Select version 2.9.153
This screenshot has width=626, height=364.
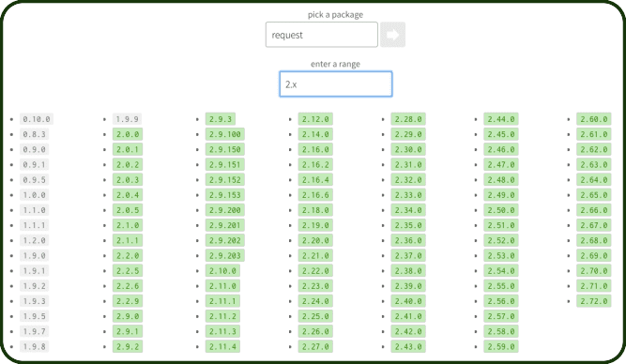tap(224, 195)
